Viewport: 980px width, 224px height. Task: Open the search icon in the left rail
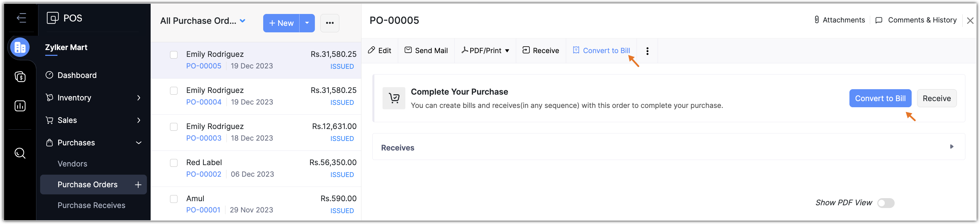tap(20, 153)
